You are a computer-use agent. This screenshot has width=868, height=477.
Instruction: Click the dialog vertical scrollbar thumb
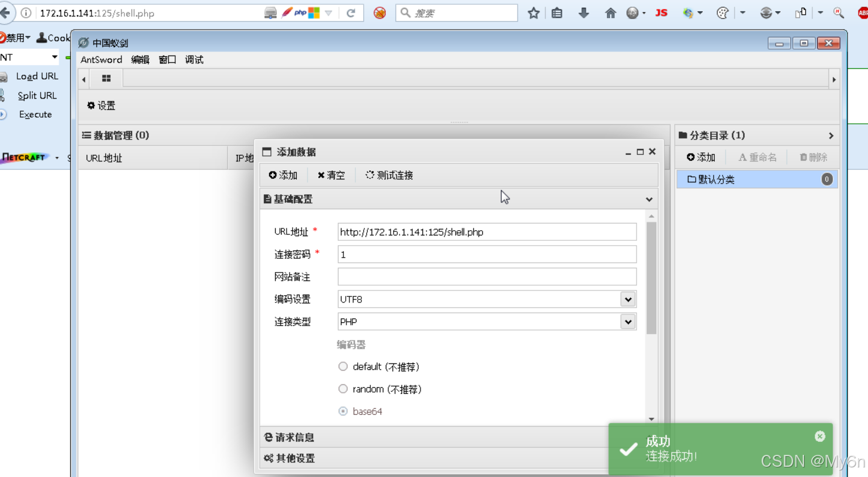click(x=651, y=278)
